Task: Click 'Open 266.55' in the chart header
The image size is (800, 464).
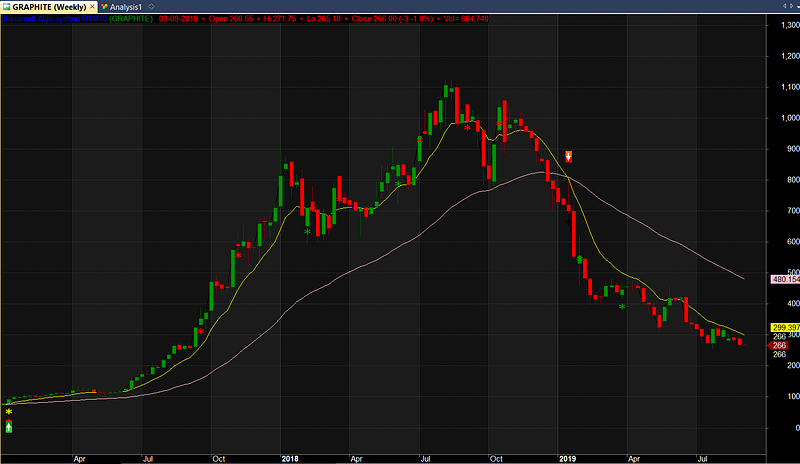Action: [231, 19]
